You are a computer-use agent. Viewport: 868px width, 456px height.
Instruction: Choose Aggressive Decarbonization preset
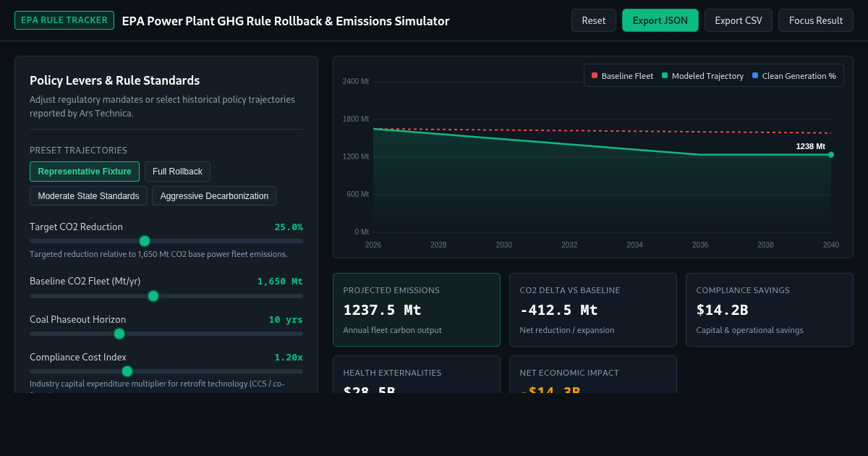214,196
